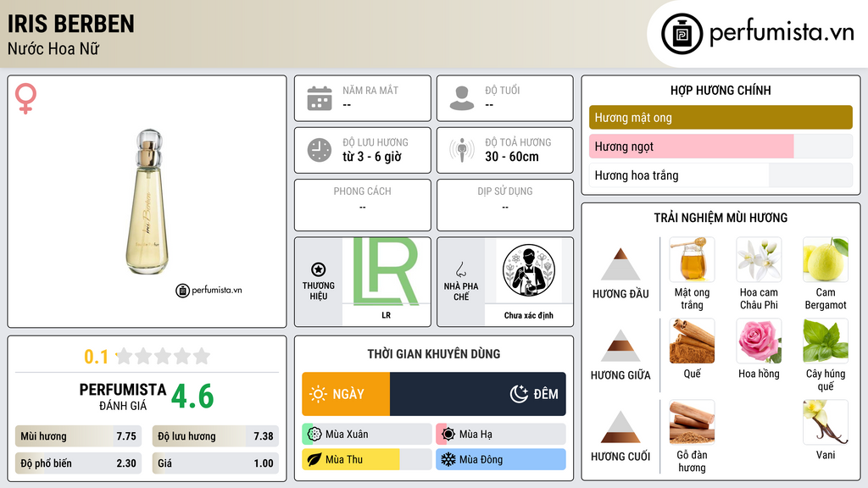Viewport: 868px width, 488px height.
Task: Click the từ 3 - 6 giờ longevity value
Action: tap(371, 157)
